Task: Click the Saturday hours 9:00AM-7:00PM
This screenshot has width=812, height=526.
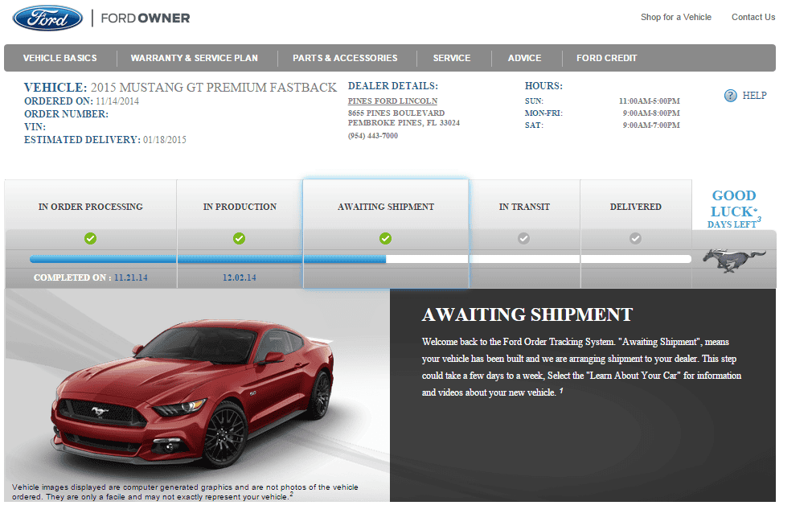Action: point(651,125)
